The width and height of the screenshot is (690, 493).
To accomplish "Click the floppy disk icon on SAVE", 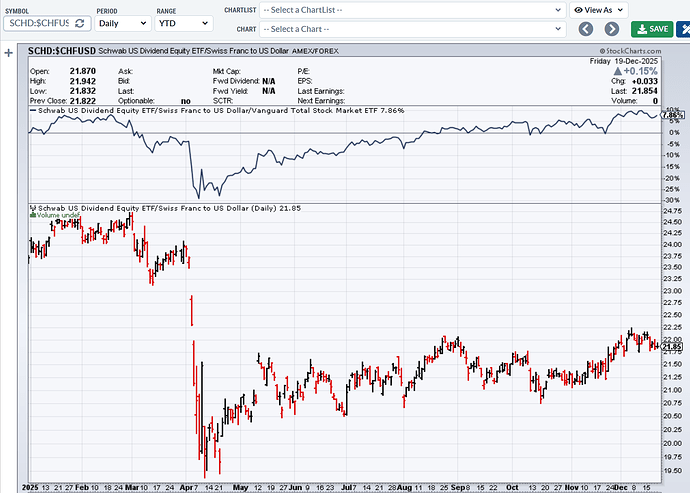I will pos(640,29).
